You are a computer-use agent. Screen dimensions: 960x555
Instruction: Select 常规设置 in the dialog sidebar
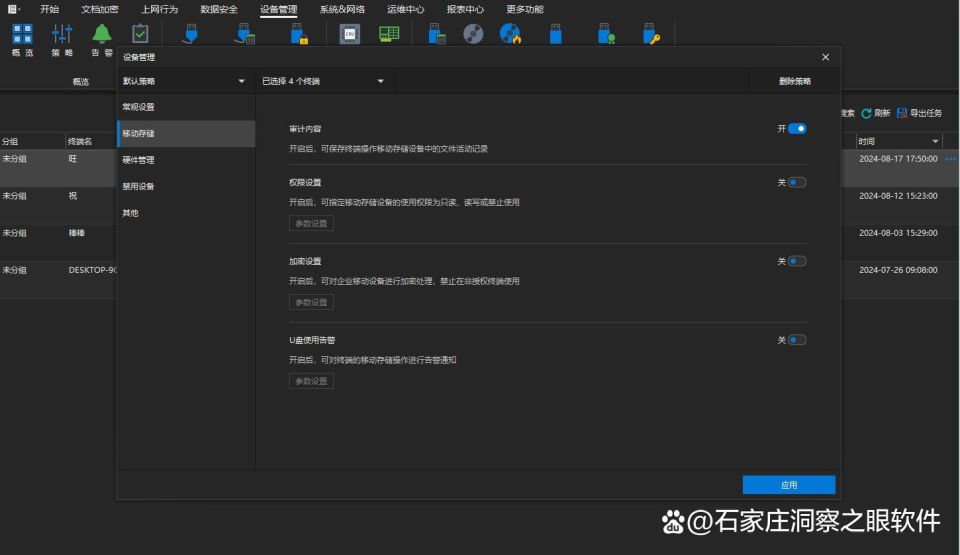point(186,107)
